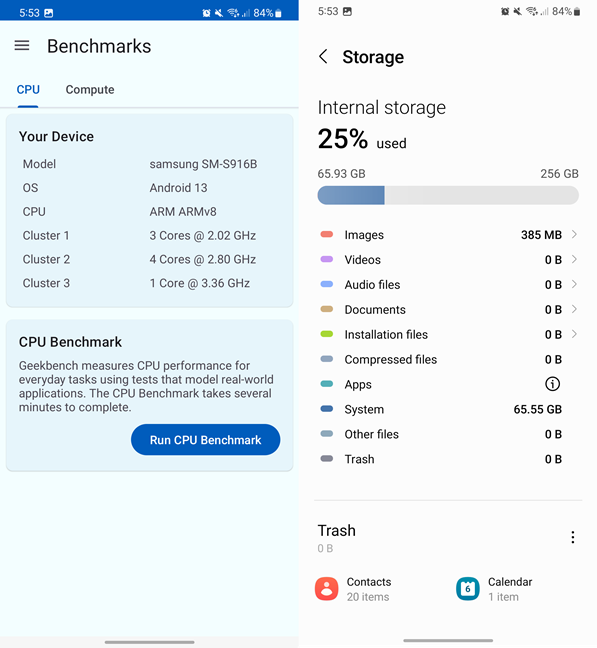Select the Other files row
Viewport: 597px width, 648px height.
click(x=448, y=434)
